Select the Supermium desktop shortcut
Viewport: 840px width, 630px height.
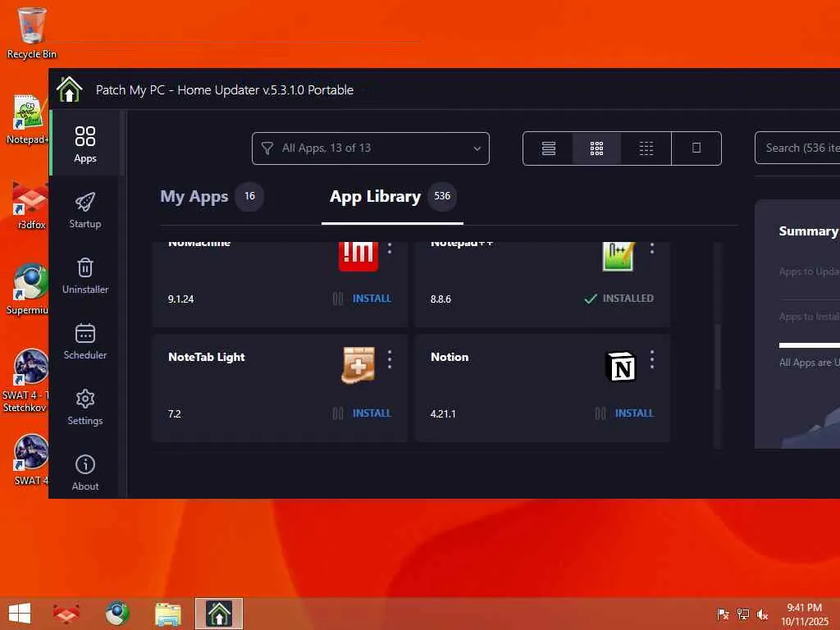click(28, 290)
